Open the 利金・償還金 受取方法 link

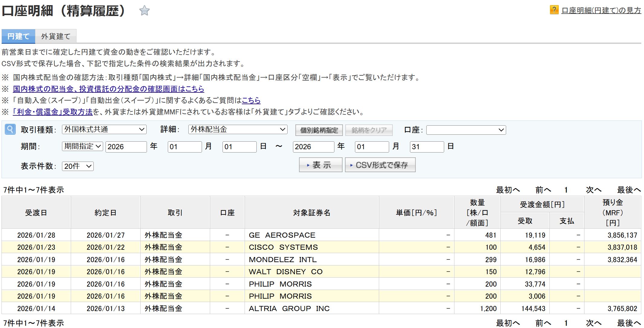pyautogui.click(x=53, y=112)
